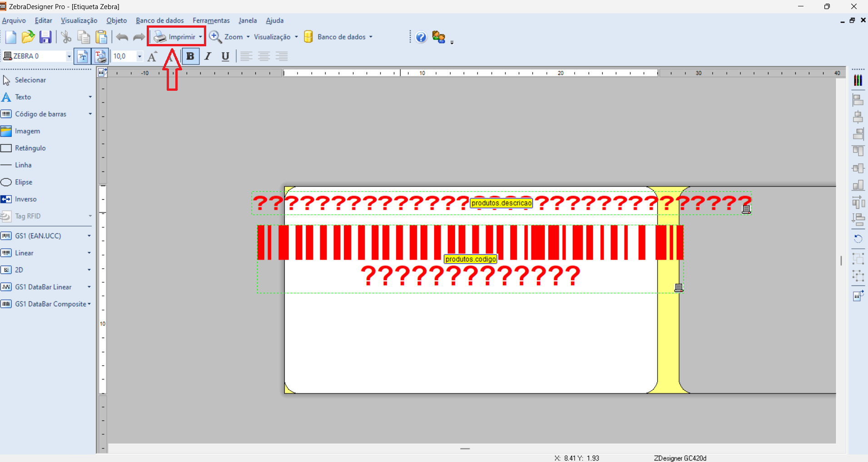Expand the Linear barcode dropdown arrow
868x462 pixels.
[89, 253]
